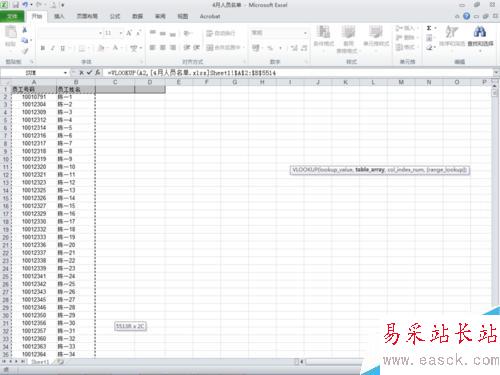Click the Save icon in quick access toolbar
500x375 pixels.
pos(15,5)
